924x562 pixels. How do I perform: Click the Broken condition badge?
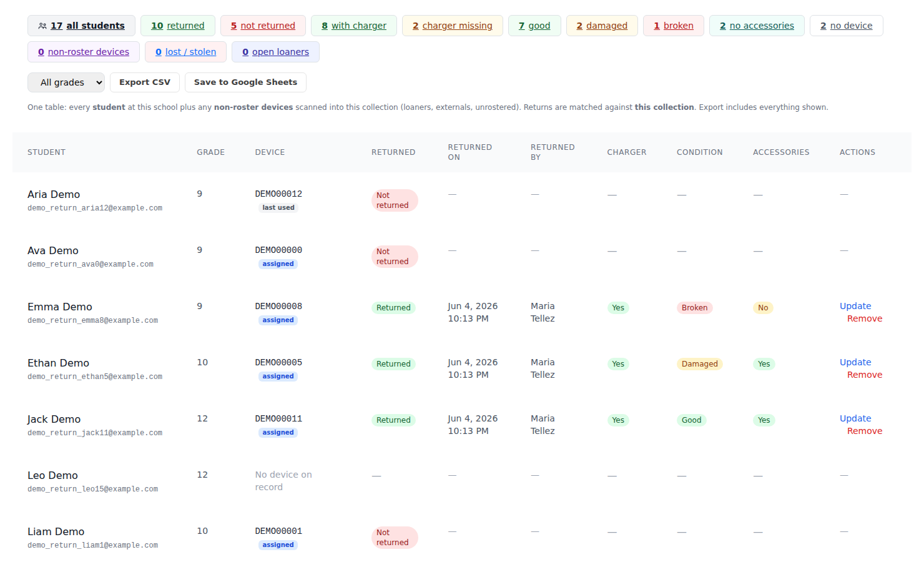pos(694,308)
